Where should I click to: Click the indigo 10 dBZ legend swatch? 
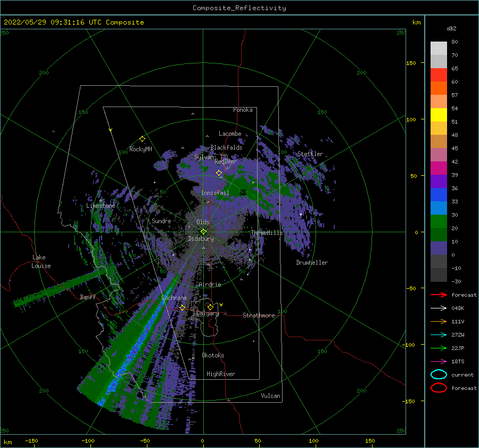click(439, 248)
